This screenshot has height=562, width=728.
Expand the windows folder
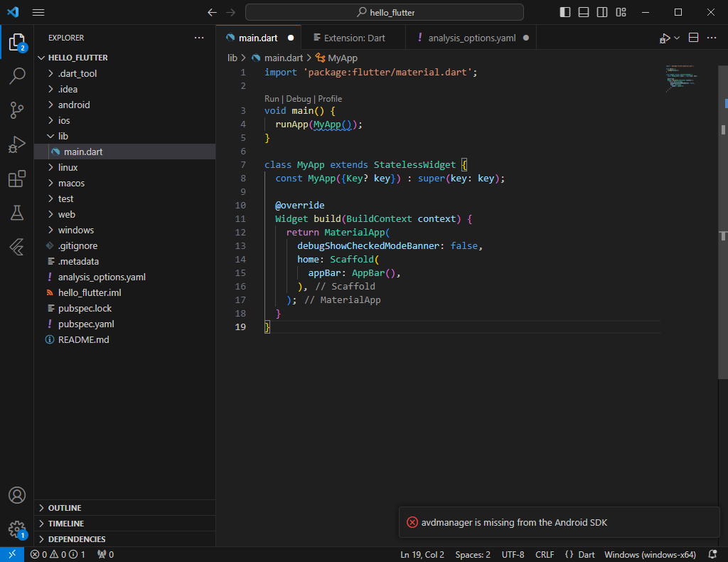pyautogui.click(x=125, y=230)
